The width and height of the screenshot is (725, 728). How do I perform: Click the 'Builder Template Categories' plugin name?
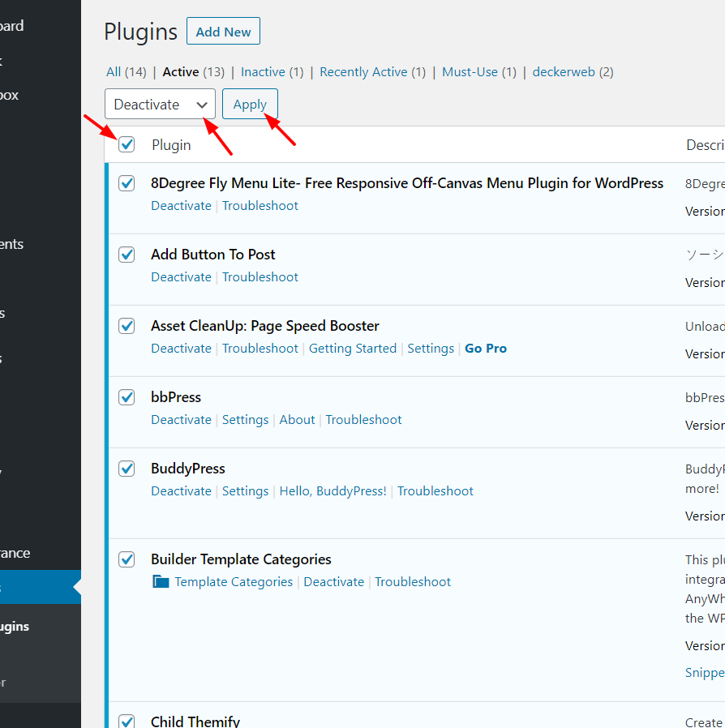241,559
